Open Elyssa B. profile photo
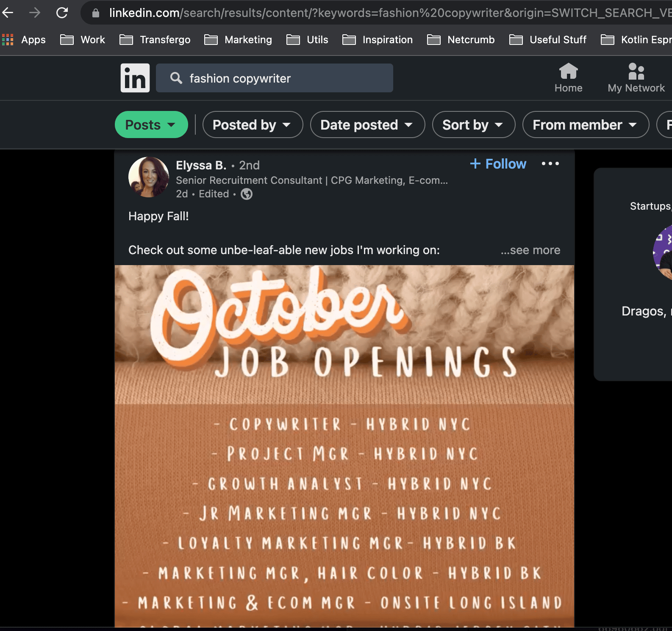The width and height of the screenshot is (672, 631). 149,177
